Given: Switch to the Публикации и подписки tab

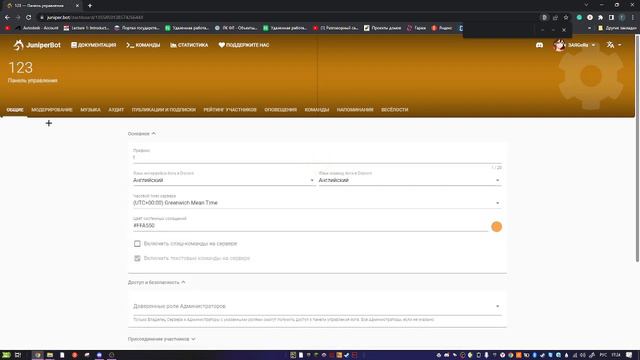Looking at the screenshot, I should (x=164, y=110).
